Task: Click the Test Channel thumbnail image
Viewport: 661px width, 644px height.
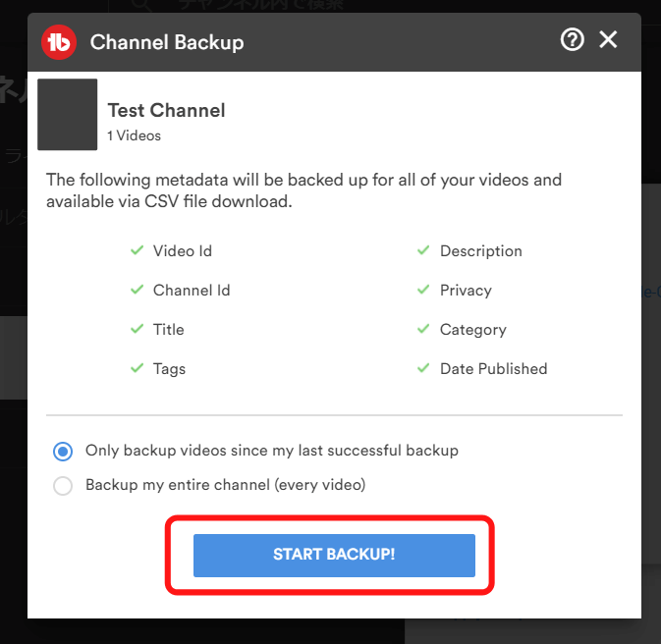Action: click(68, 114)
